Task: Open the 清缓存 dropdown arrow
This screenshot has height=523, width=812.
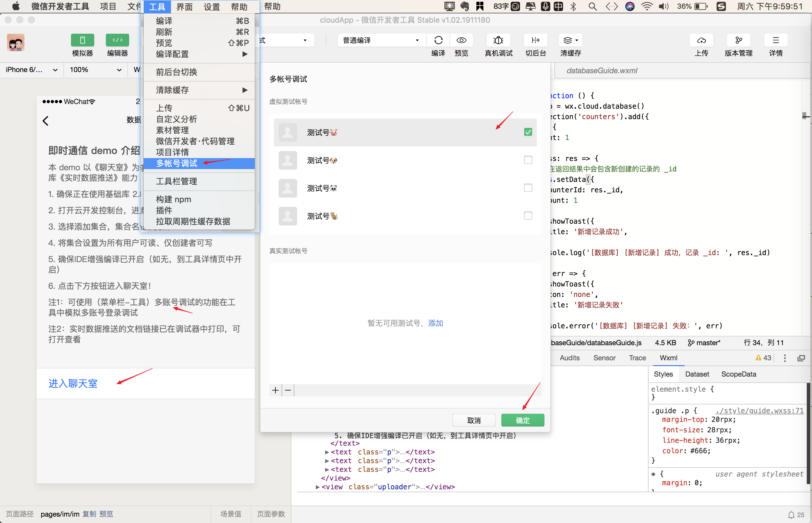Action: coord(577,40)
